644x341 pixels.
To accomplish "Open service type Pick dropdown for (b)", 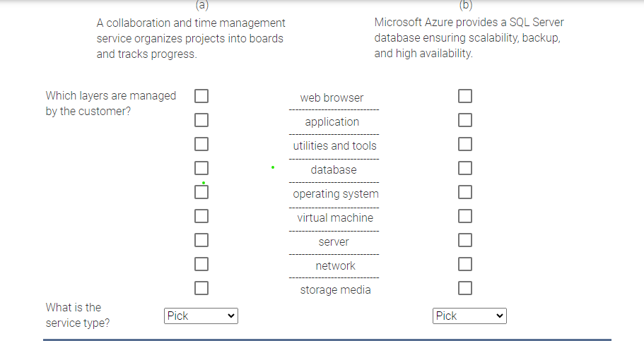I will point(469,316).
